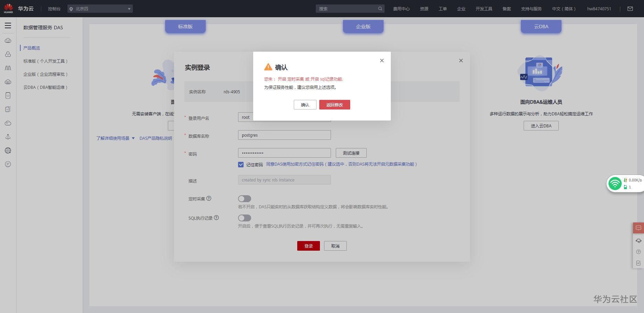This screenshot has height=313, width=644.
Task: Open the edit note icon on the right edge
Action: pyautogui.click(x=638, y=263)
